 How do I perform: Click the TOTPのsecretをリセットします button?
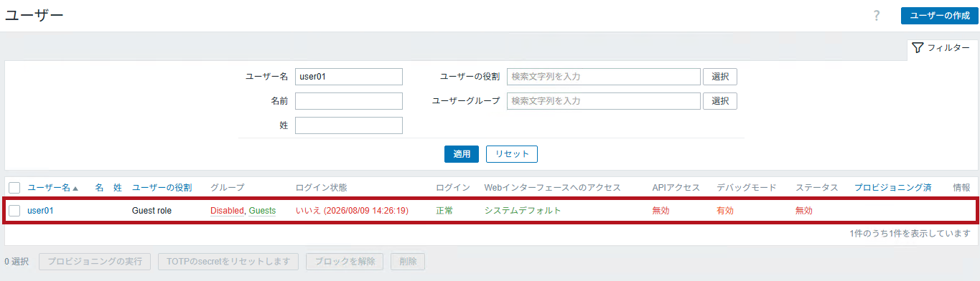point(228,262)
